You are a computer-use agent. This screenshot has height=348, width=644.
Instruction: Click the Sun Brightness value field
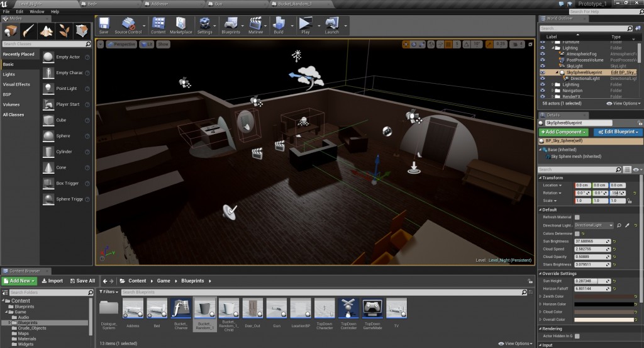pyautogui.click(x=592, y=241)
